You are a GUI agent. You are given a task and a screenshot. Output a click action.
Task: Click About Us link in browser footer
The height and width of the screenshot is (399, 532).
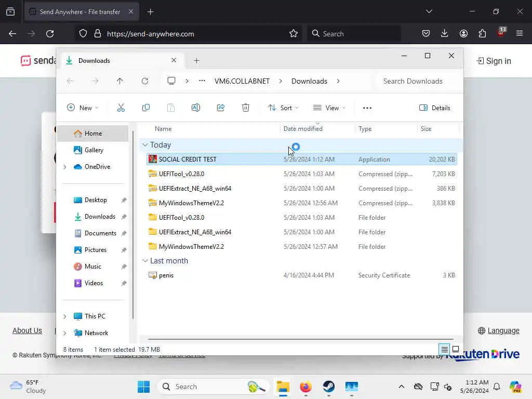[x=27, y=330]
